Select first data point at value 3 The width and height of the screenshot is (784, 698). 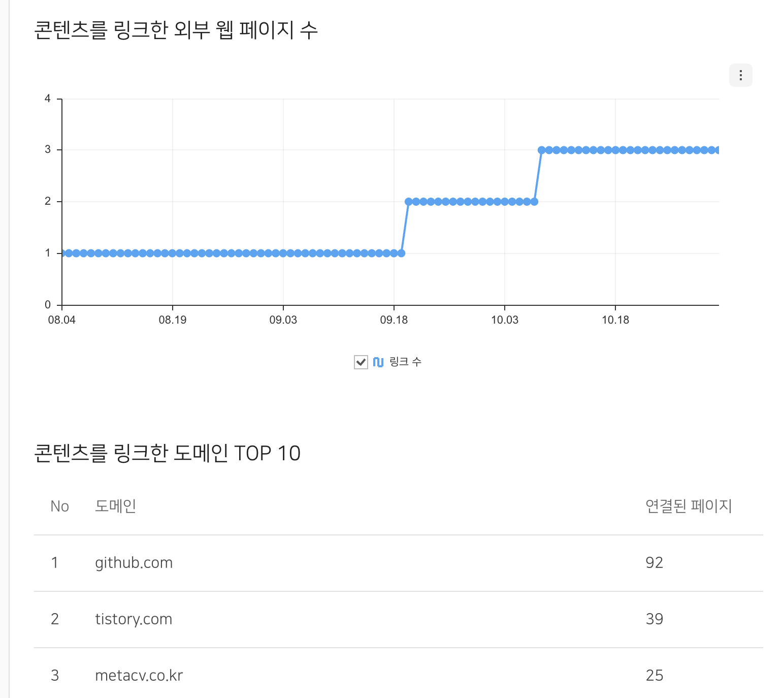tap(541, 150)
